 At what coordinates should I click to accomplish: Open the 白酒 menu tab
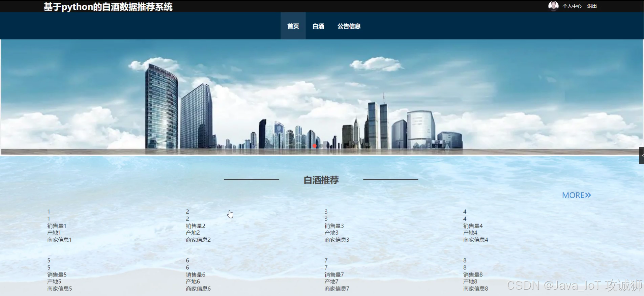(x=318, y=26)
